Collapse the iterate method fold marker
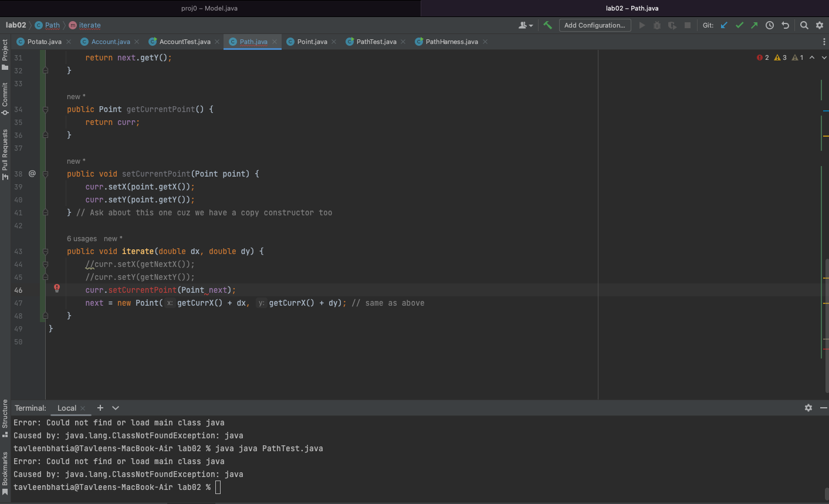 pyautogui.click(x=45, y=251)
